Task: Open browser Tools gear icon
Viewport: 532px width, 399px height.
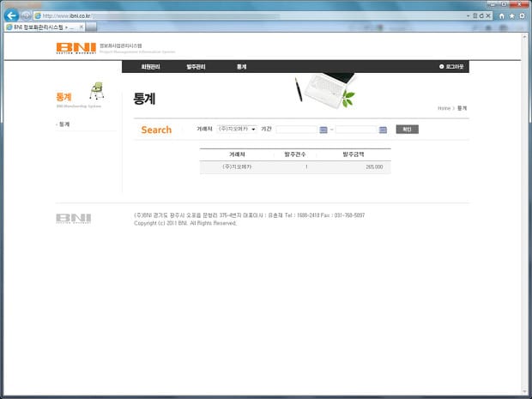Action: [523, 15]
